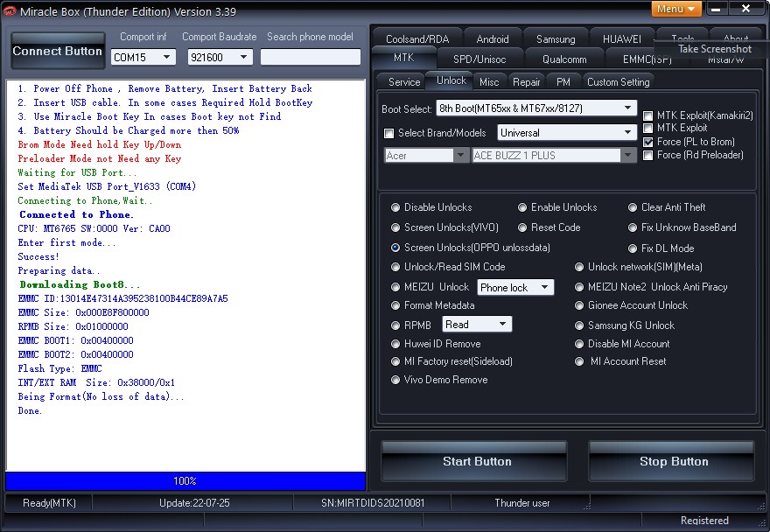
Task: Open the PM sub-tab
Action: click(x=563, y=82)
